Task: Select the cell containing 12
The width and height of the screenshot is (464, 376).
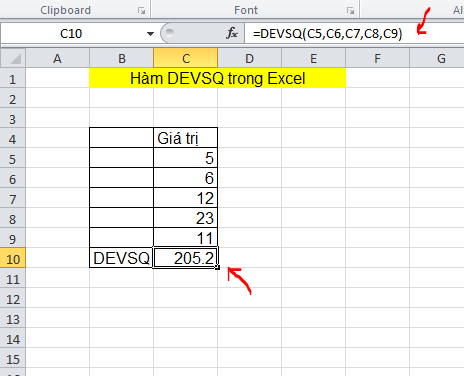Action: pos(185,198)
